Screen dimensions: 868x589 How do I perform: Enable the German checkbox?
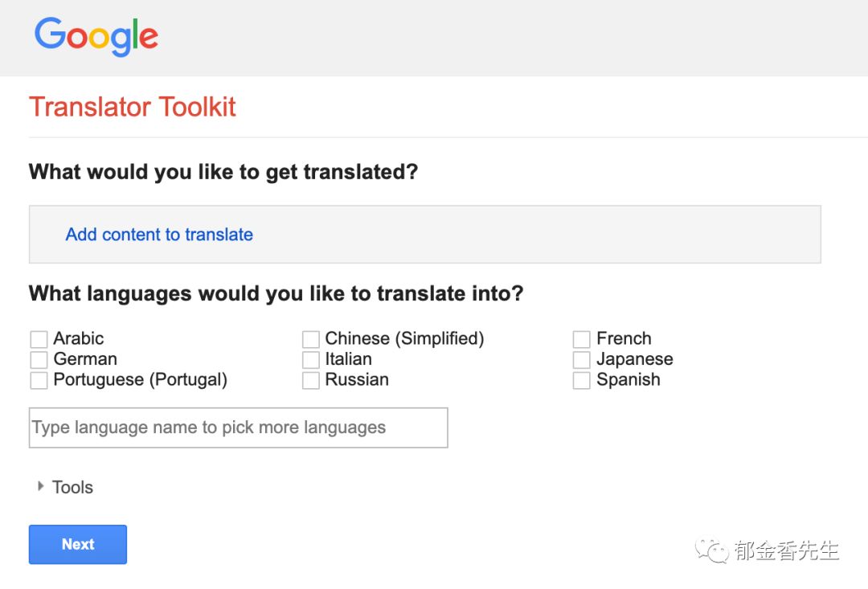(39, 360)
